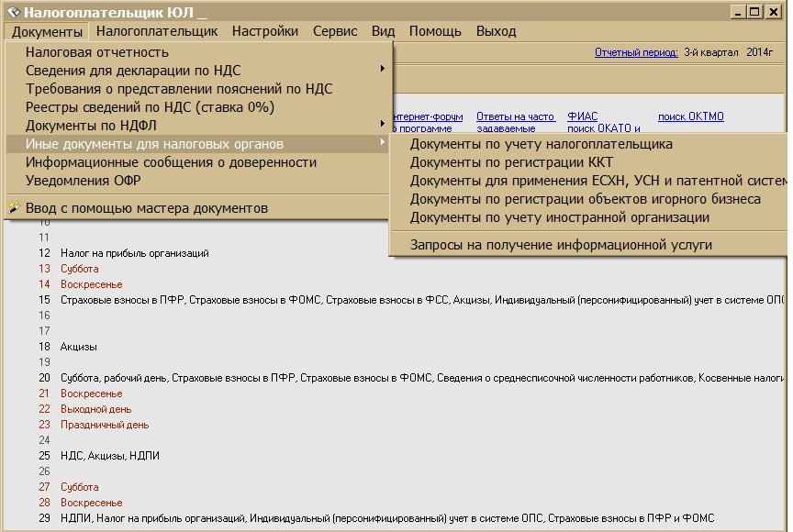Click Выход in the menu bar
Screen dimensions: 793x532
(496, 31)
